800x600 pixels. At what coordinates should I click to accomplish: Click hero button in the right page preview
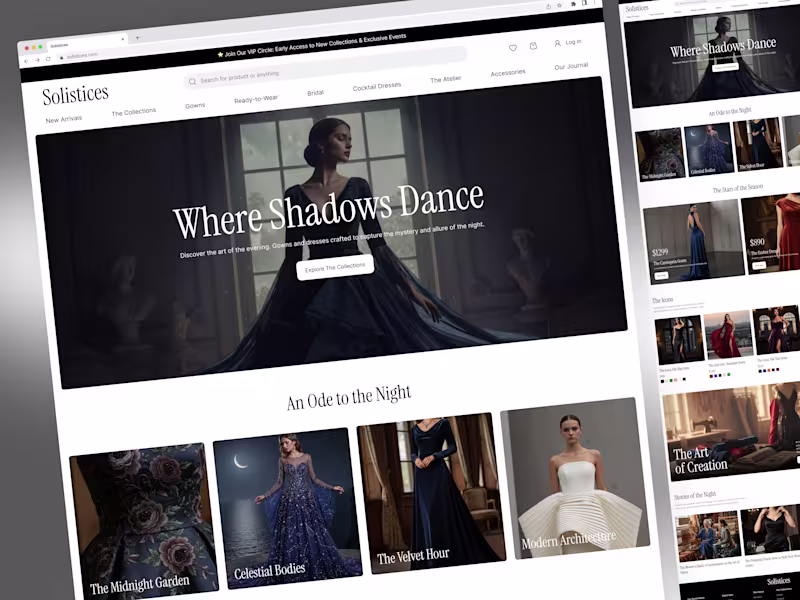[x=725, y=67]
